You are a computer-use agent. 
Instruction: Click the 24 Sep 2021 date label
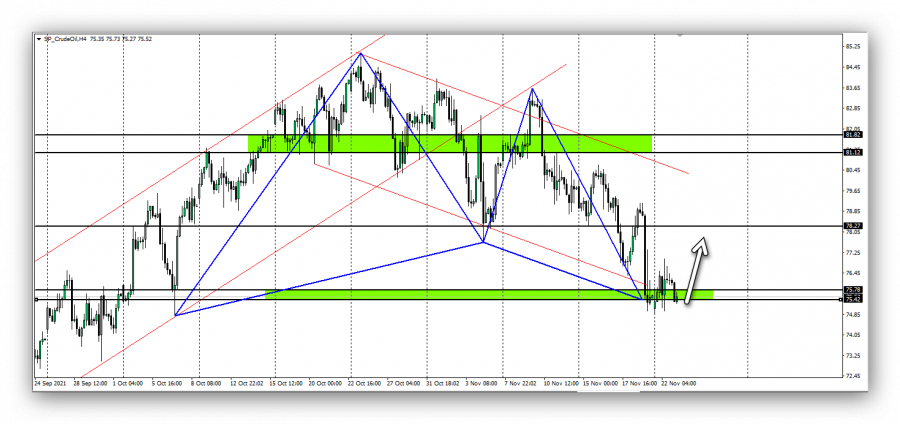point(49,383)
